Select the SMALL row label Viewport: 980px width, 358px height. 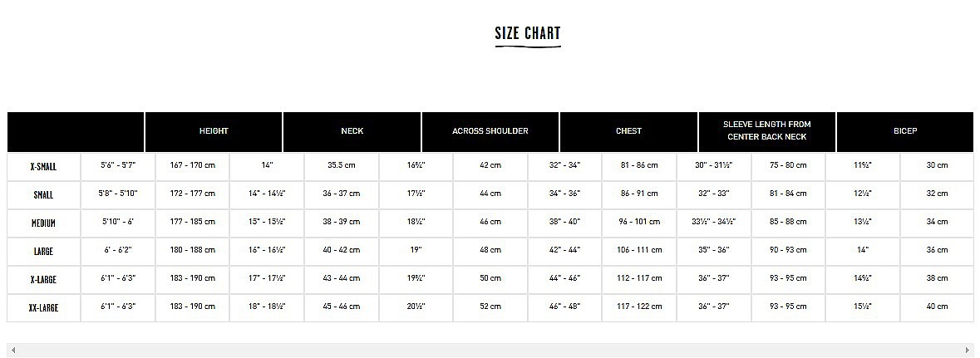44,195
